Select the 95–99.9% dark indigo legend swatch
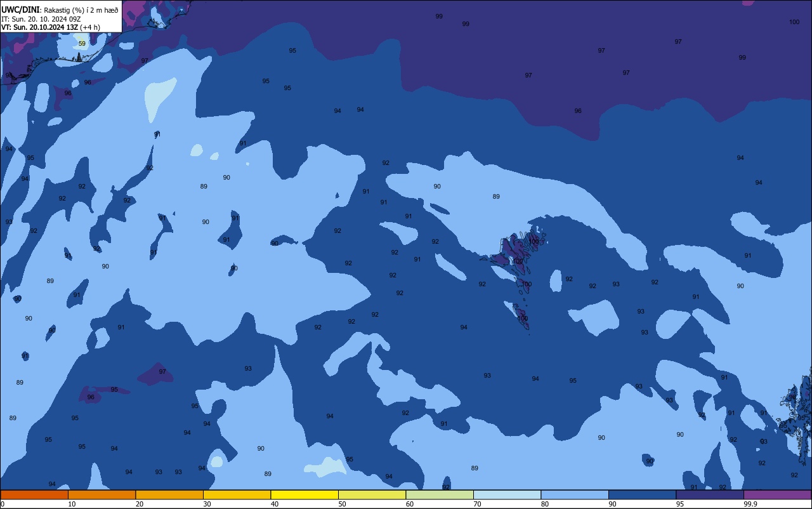The image size is (812, 509). click(x=710, y=494)
